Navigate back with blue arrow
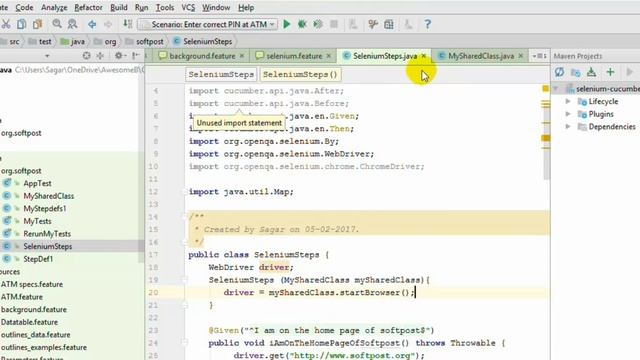 (x=92, y=24)
